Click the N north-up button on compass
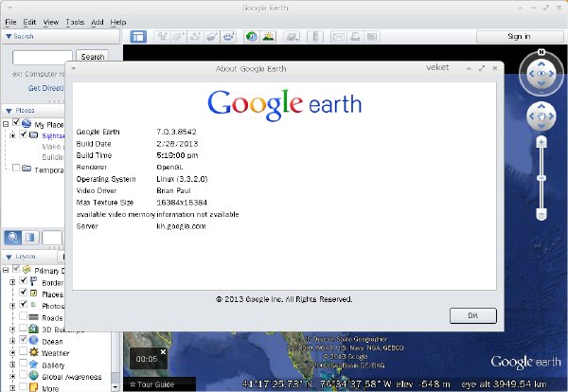The image size is (568, 392). point(541,52)
